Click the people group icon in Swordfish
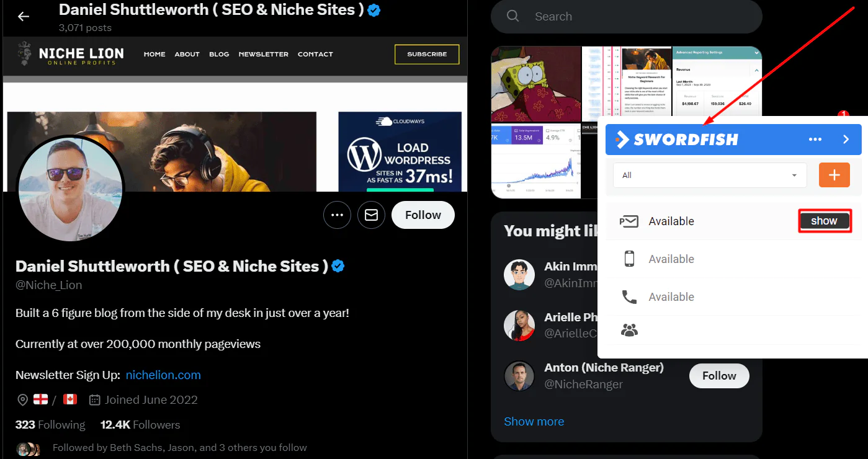 [x=629, y=331]
